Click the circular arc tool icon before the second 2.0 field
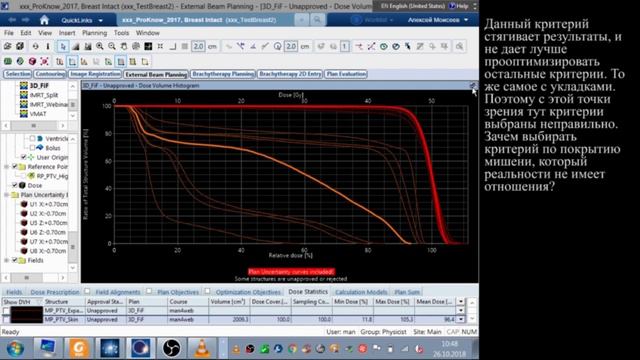The width and height of the screenshot is (640, 360). click(278, 47)
